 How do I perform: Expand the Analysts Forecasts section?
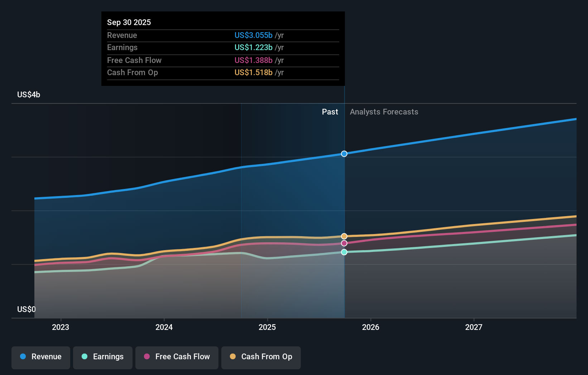(x=384, y=112)
